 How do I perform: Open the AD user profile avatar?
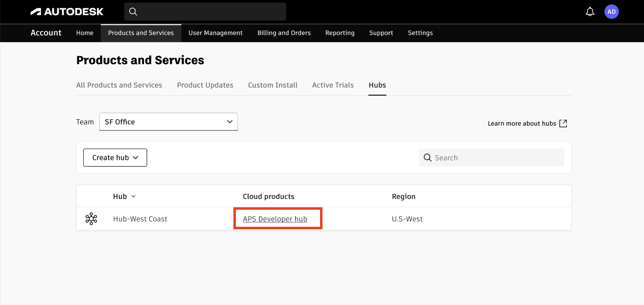point(612,11)
